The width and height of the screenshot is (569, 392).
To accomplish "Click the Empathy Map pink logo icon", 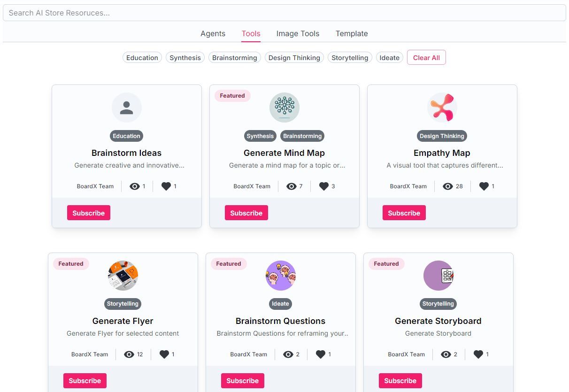I will (442, 108).
